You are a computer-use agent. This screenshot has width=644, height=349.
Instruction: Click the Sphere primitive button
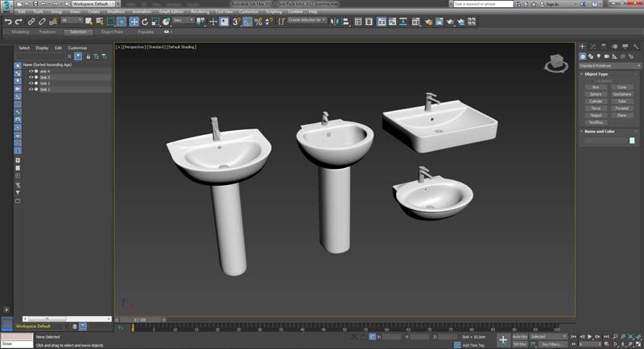(596, 94)
